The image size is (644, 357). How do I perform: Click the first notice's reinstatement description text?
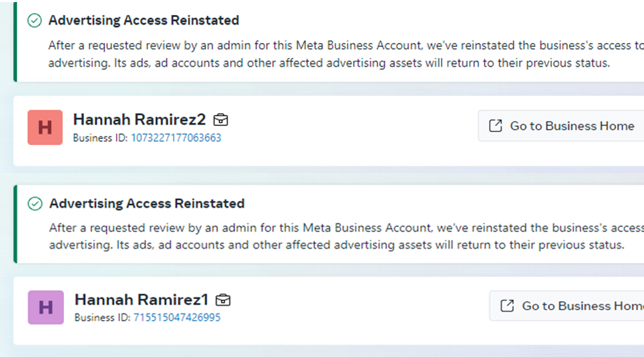pos(346,54)
